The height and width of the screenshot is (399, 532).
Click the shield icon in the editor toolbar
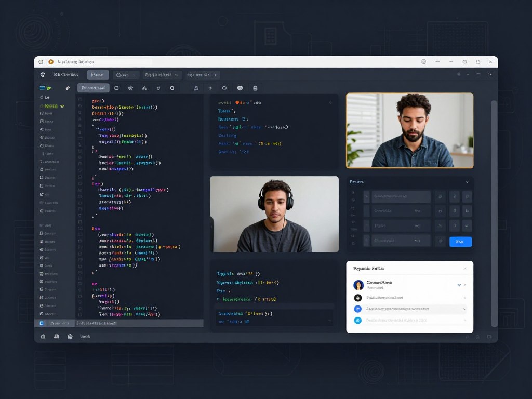point(158,88)
